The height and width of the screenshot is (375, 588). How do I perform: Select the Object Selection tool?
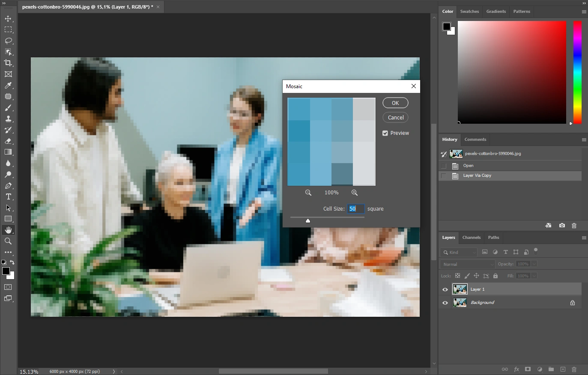(8, 52)
